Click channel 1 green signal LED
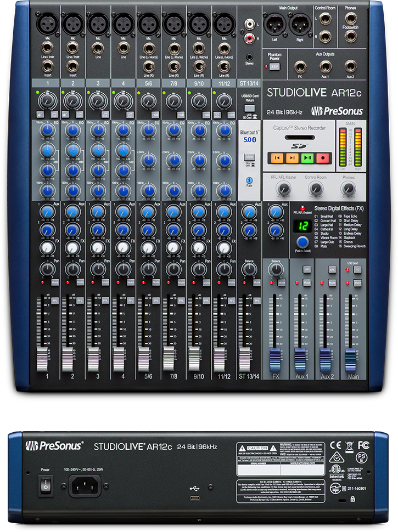Image resolution: width=398 pixels, height=532 pixels. (x=38, y=92)
